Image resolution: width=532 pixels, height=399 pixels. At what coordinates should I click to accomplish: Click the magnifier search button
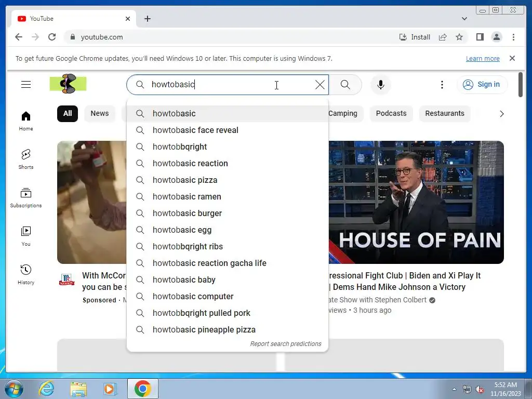(x=345, y=85)
